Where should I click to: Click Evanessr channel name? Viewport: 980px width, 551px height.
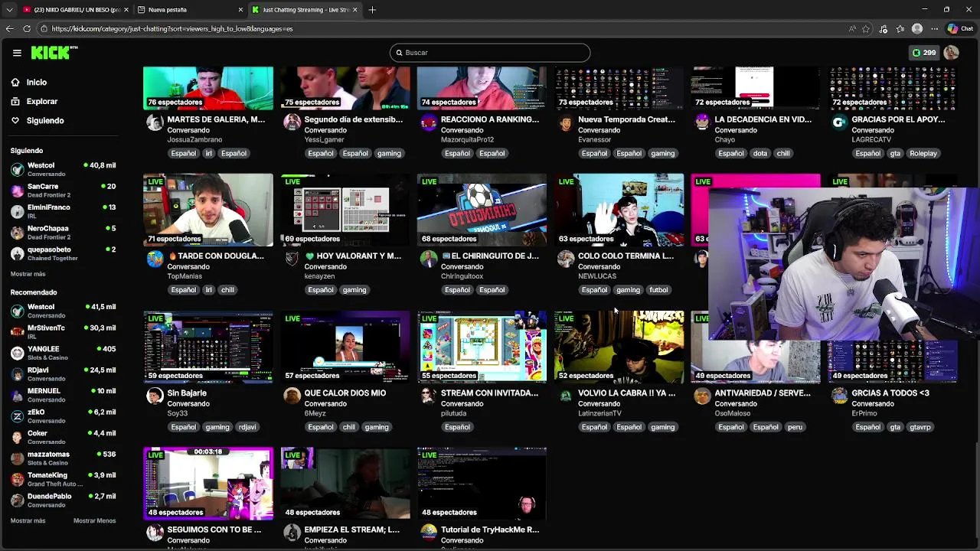coord(594,140)
